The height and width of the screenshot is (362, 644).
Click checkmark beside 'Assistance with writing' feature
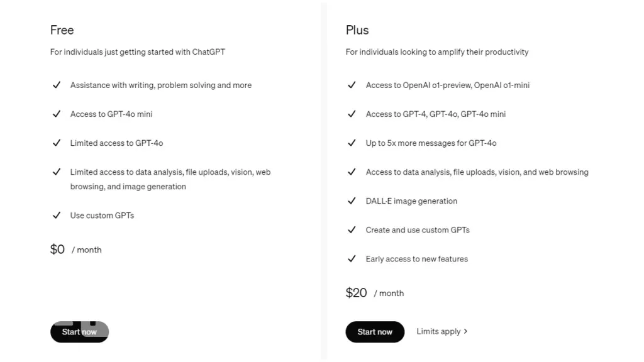(x=57, y=85)
